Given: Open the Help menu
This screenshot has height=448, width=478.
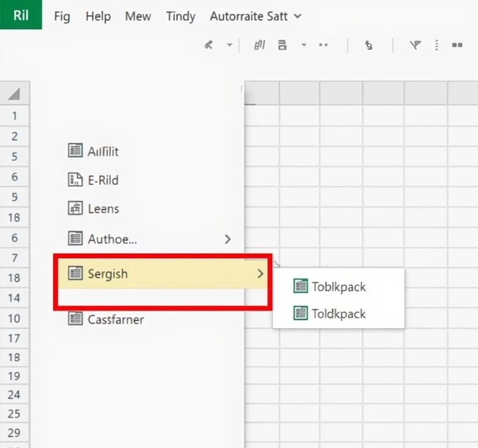Looking at the screenshot, I should click(x=97, y=16).
